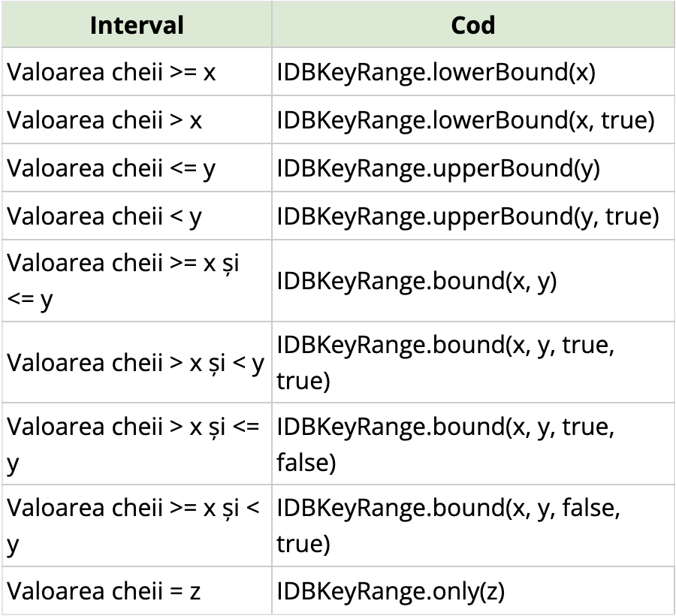Select the 'Valoarea cheii > x și <= y' cell
The width and height of the screenshot is (676, 616).
tap(137, 443)
